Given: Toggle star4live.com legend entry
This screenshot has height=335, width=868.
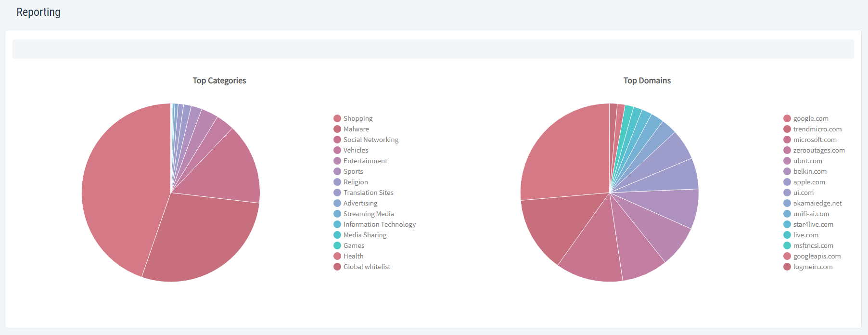Looking at the screenshot, I should (808, 224).
